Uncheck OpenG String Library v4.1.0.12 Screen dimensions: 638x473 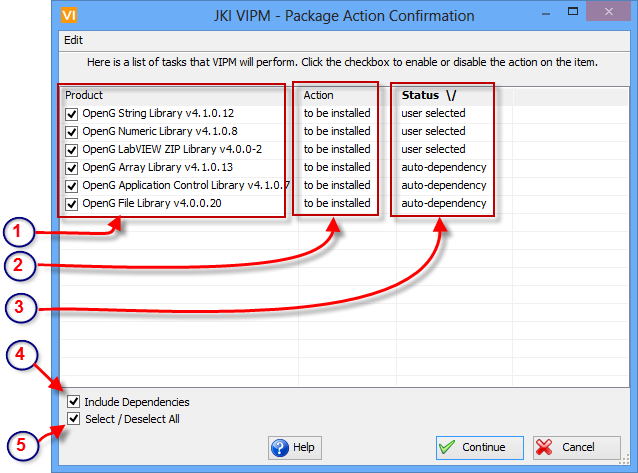coord(71,114)
